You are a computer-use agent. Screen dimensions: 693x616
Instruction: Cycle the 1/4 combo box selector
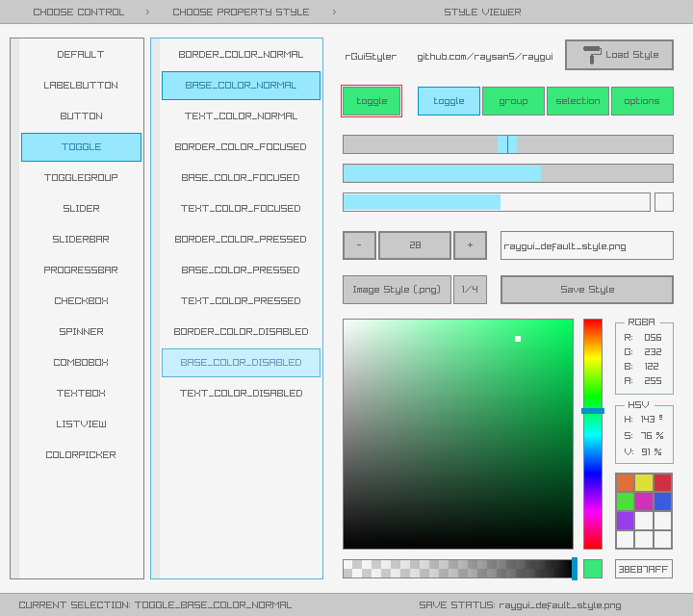[471, 290]
